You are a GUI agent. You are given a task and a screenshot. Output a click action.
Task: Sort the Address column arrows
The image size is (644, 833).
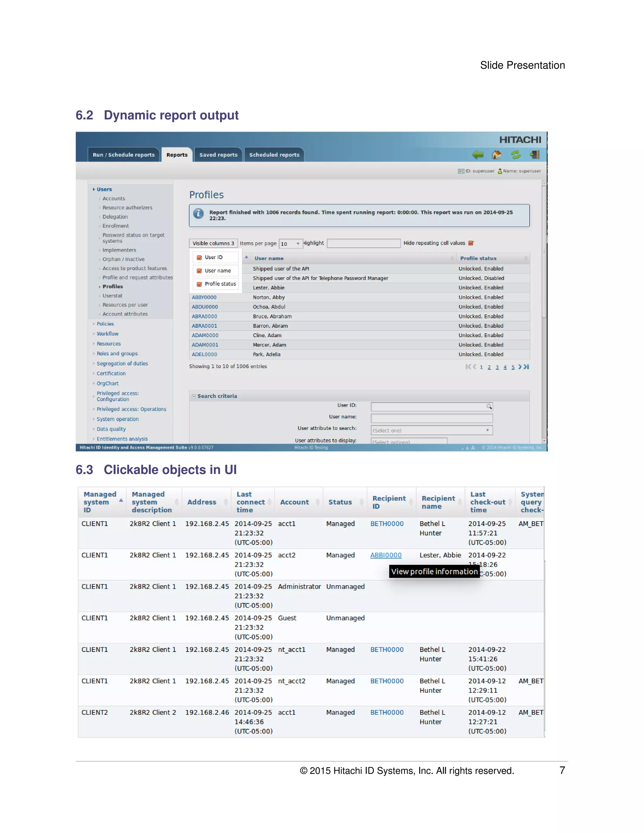point(226,502)
